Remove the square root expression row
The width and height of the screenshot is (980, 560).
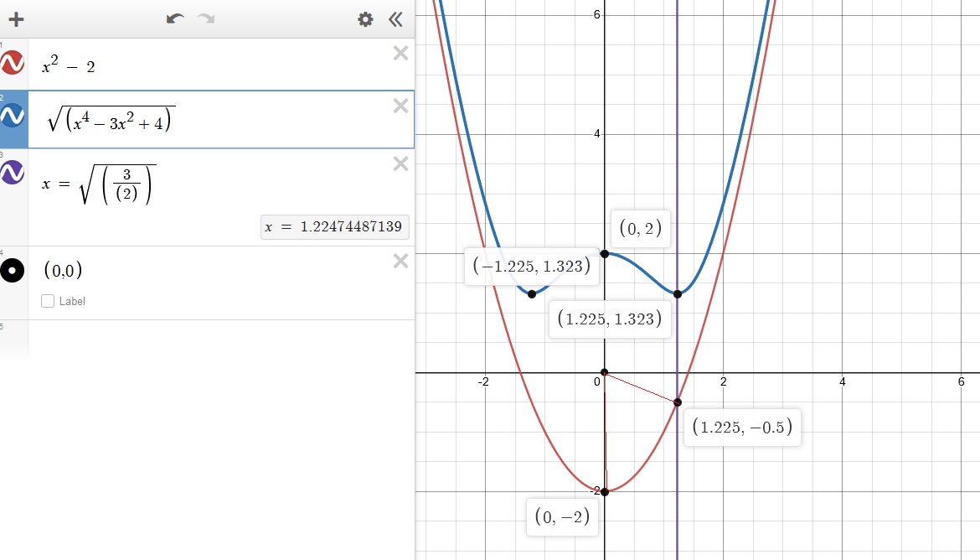[400, 106]
